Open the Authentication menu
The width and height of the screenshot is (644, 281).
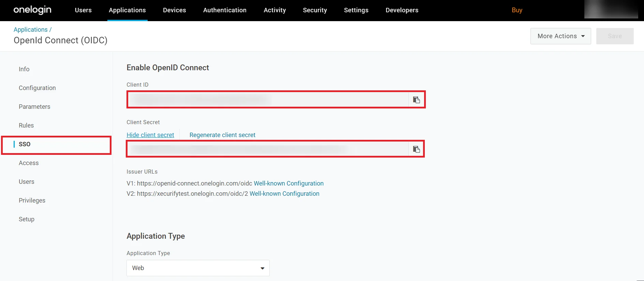coord(225,10)
